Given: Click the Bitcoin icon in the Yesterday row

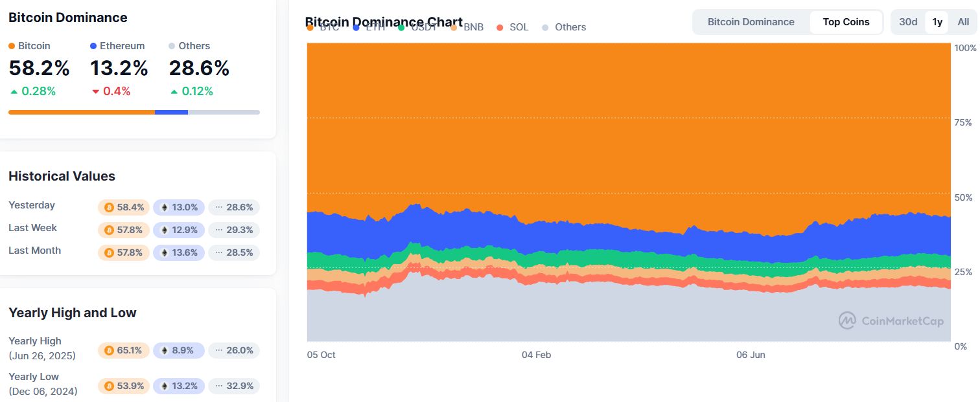Looking at the screenshot, I should pyautogui.click(x=109, y=208).
